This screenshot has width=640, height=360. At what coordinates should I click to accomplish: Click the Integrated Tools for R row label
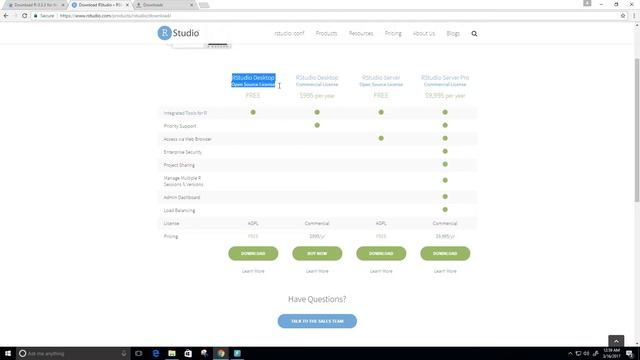pyautogui.click(x=185, y=113)
